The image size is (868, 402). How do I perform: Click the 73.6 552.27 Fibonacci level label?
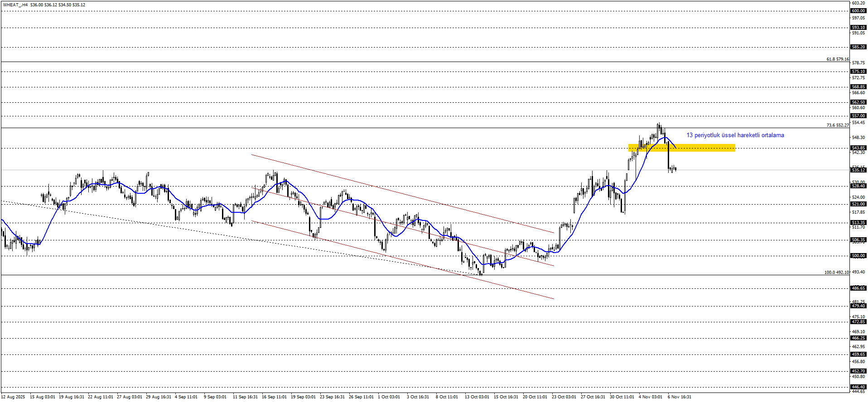click(837, 125)
